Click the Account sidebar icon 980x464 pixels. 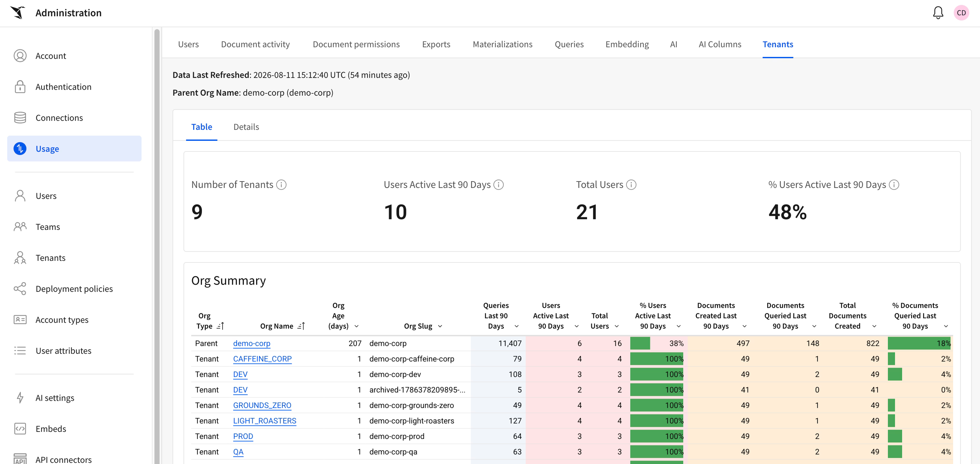[20, 56]
